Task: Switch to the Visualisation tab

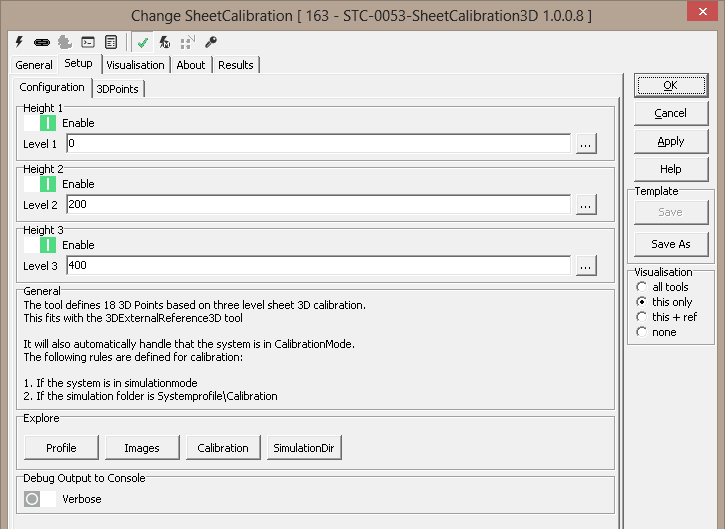Action: coord(135,65)
